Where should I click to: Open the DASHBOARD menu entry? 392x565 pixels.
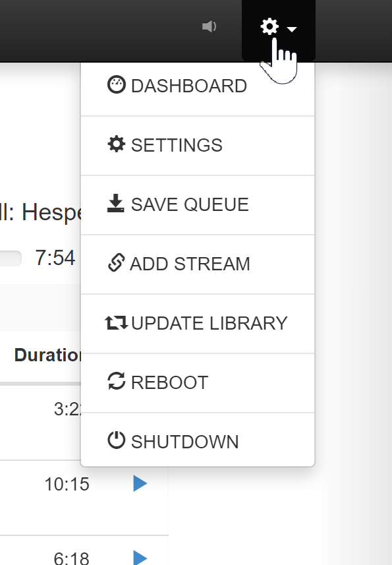198,86
